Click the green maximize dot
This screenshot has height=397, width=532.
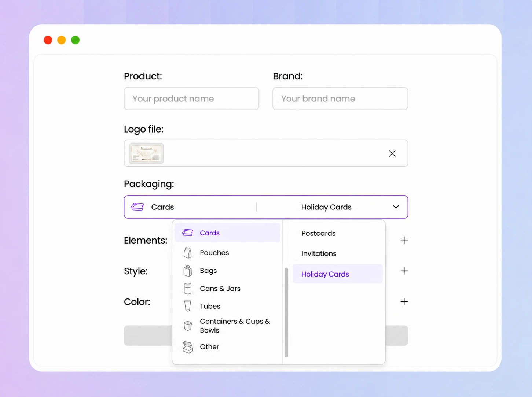click(x=75, y=40)
